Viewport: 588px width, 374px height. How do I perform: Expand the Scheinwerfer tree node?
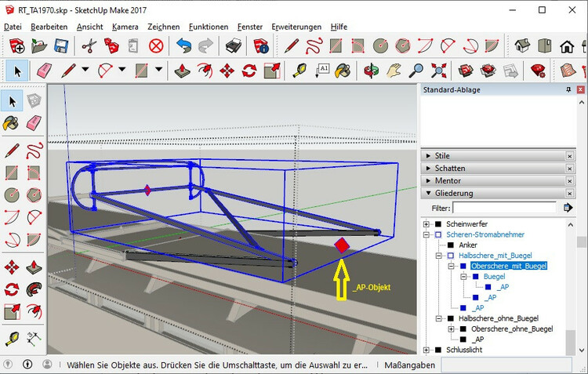(427, 224)
